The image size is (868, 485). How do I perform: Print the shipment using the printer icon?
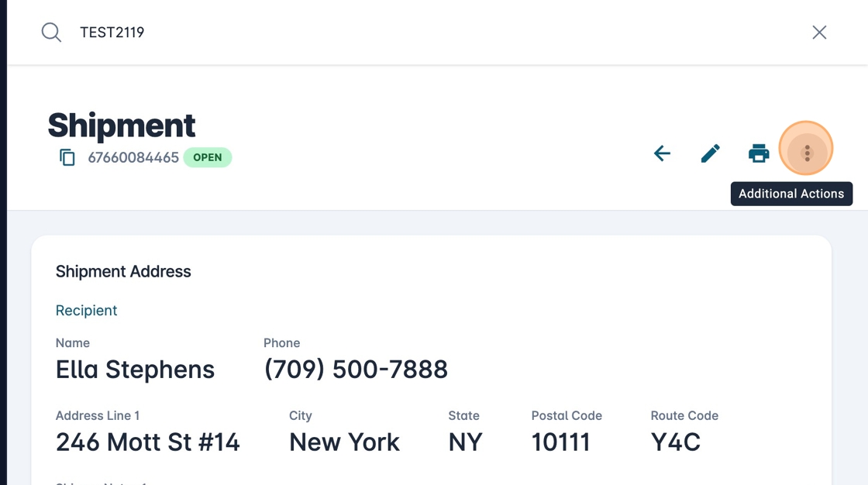(759, 153)
